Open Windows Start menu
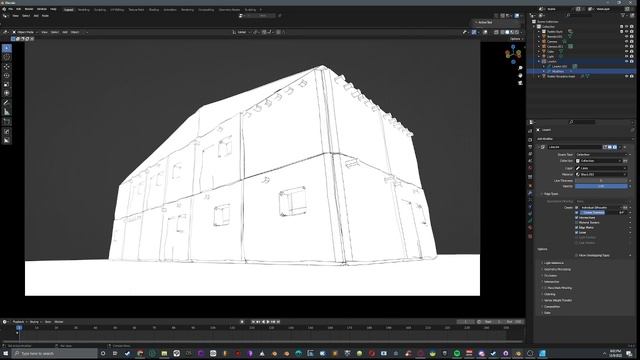Image resolution: width=640 pixels, height=360 pixels. point(6,353)
